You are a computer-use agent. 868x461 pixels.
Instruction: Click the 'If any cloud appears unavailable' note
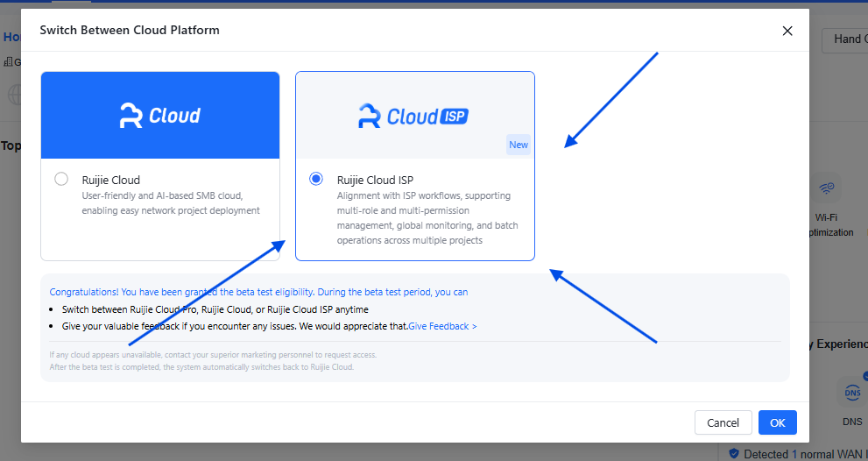[213, 355]
